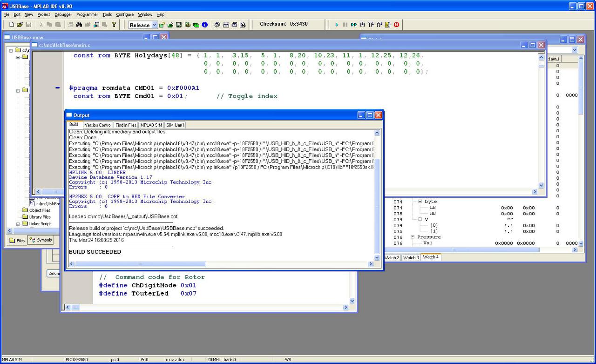Open the Configure menu
This screenshot has width=596, height=364.
pos(125,14)
